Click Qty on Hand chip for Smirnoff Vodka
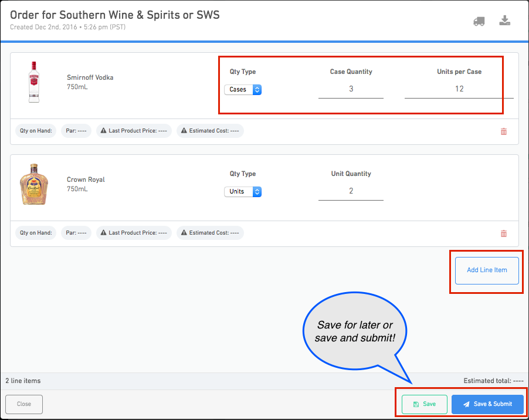This screenshot has height=420, width=529. pyautogui.click(x=36, y=131)
